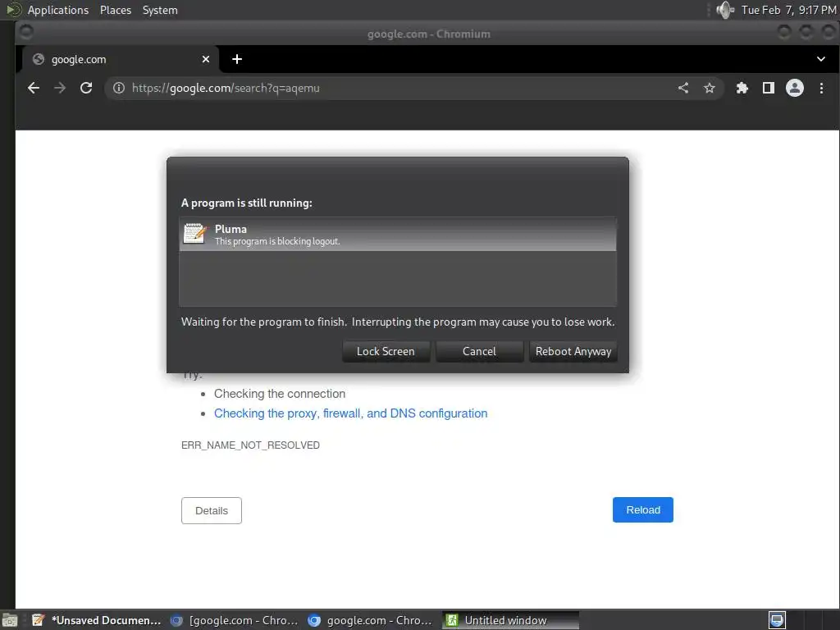Viewport: 840px width, 630px height.
Task: Open proxy, firewall, and DNS configuration link
Action: coord(350,413)
